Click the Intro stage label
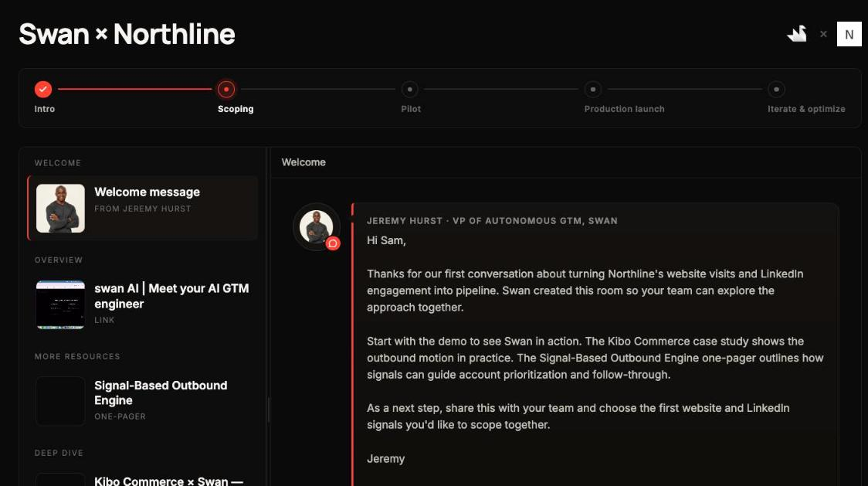This screenshot has height=486, width=868. [x=45, y=109]
